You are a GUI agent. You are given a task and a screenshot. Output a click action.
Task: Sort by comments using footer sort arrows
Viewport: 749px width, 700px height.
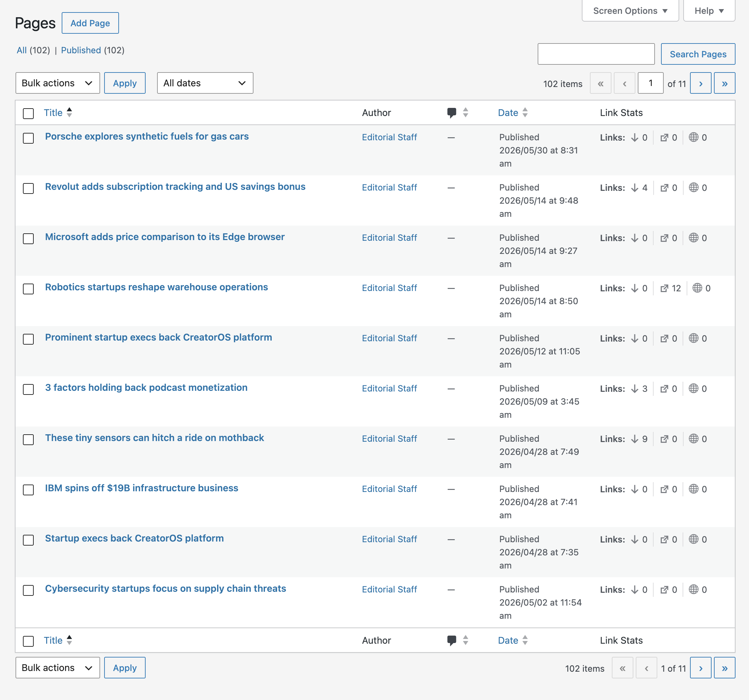[465, 640]
